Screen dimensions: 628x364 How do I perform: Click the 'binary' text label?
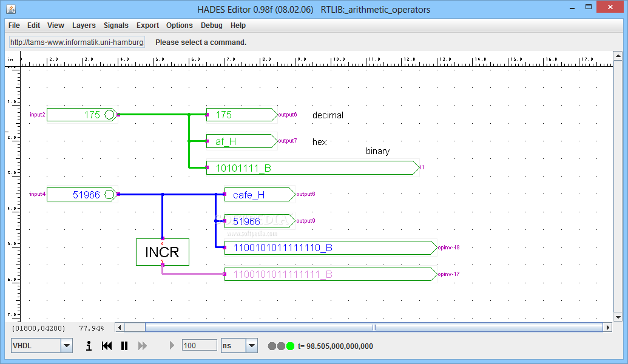click(377, 151)
